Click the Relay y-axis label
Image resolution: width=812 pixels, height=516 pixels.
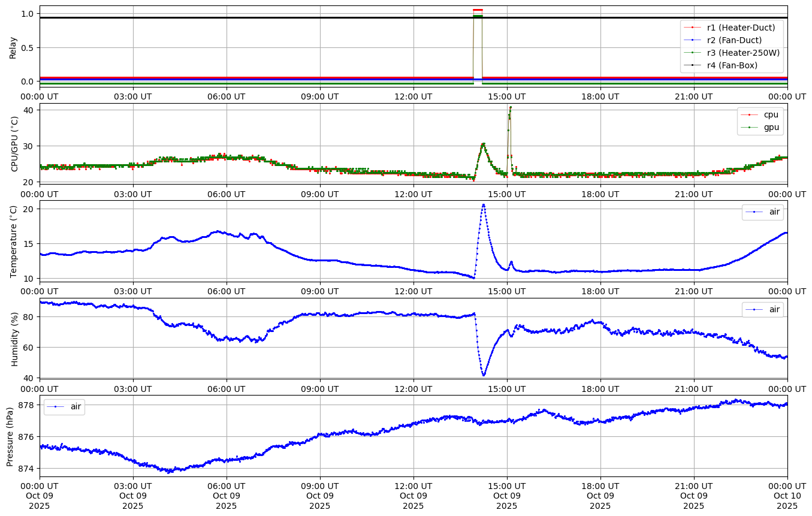click(x=13, y=47)
